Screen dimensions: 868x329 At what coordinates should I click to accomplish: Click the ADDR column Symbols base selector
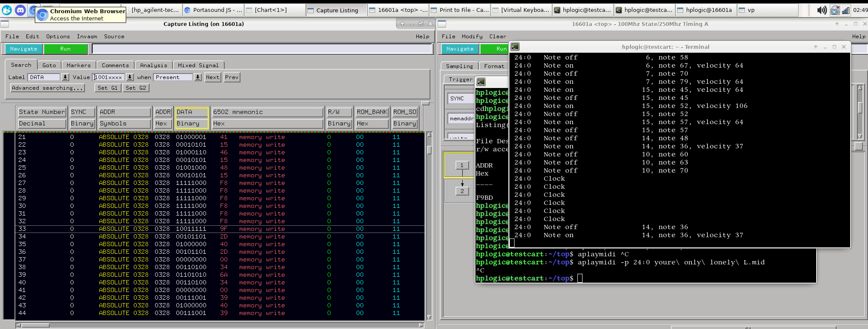pos(125,123)
